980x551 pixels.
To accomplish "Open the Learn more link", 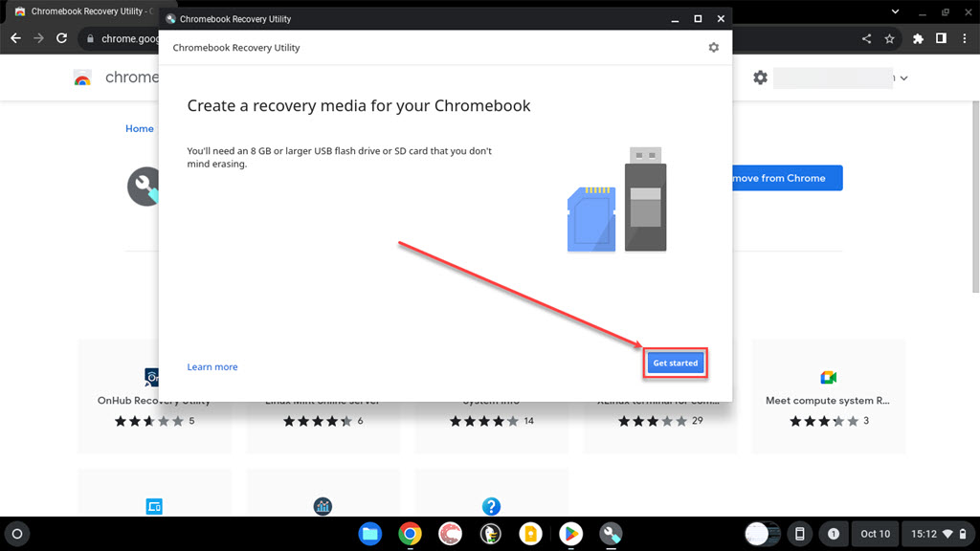I will (212, 366).
